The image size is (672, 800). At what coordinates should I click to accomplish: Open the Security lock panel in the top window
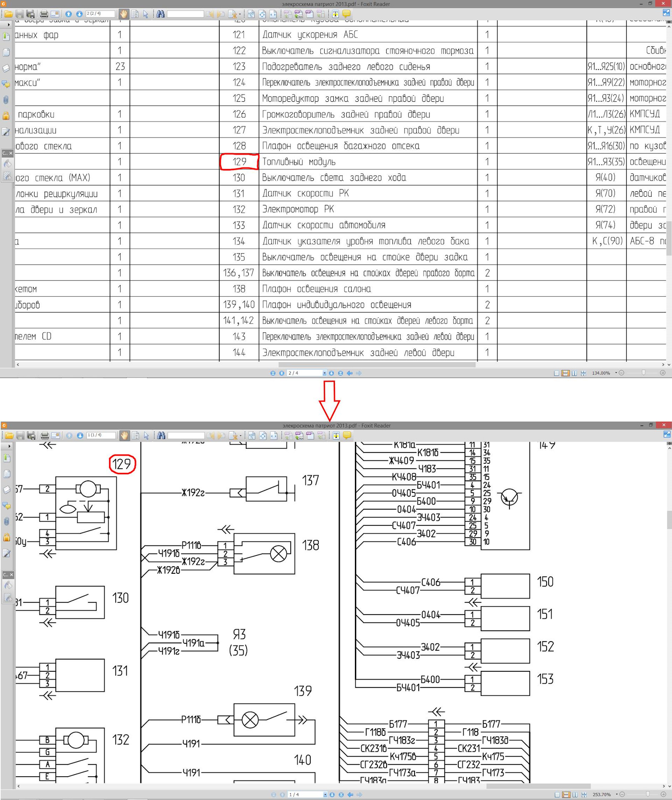tap(6, 116)
